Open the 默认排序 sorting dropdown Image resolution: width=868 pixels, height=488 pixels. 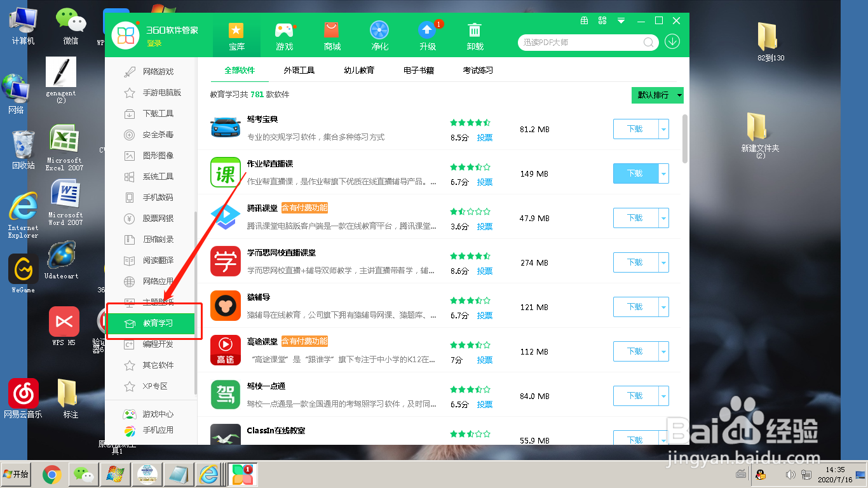pyautogui.click(x=656, y=95)
